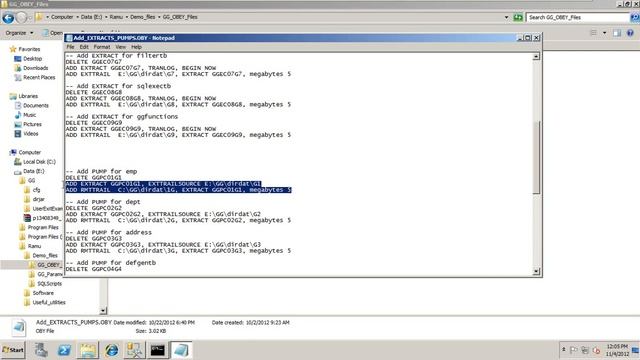Image resolution: width=640 pixels, height=360 pixels.
Task: Select Notepad taskbar icon
Action: tap(181, 350)
